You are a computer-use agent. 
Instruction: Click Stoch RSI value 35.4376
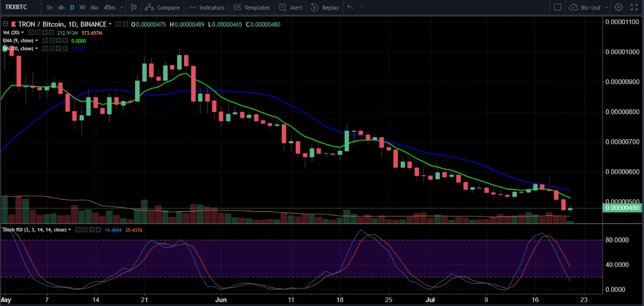[x=134, y=230]
